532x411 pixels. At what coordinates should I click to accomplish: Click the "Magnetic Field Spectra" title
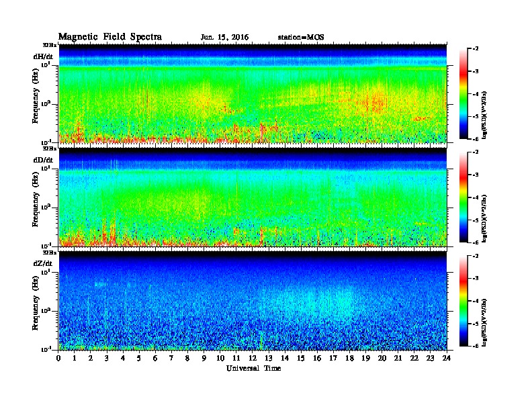110,37
